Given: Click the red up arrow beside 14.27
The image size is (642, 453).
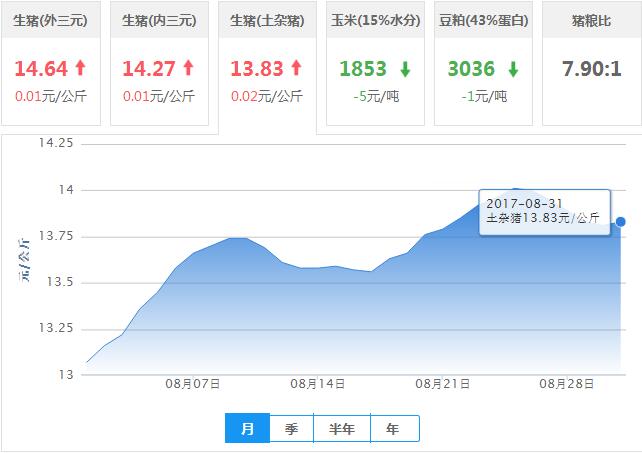Looking at the screenshot, I should [188, 68].
